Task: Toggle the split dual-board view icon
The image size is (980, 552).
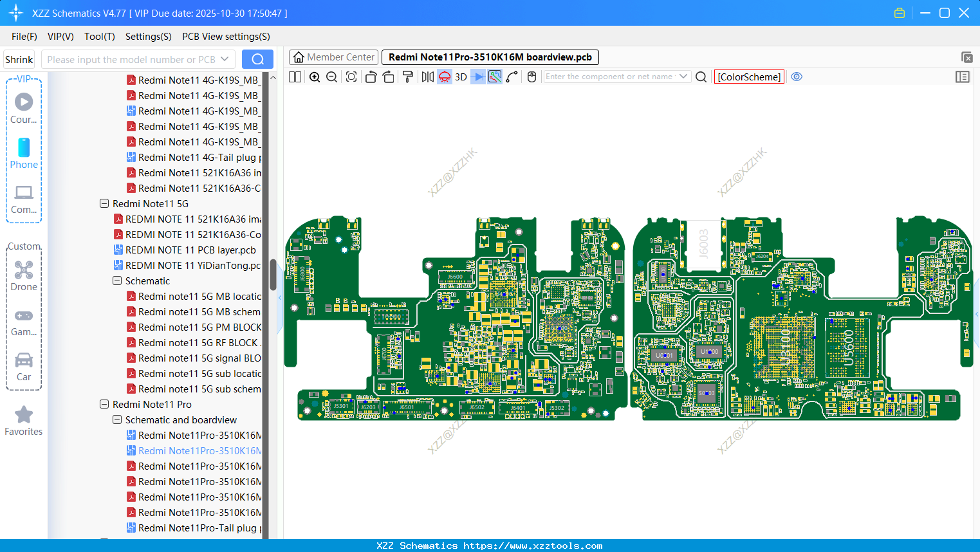Action: pos(295,77)
